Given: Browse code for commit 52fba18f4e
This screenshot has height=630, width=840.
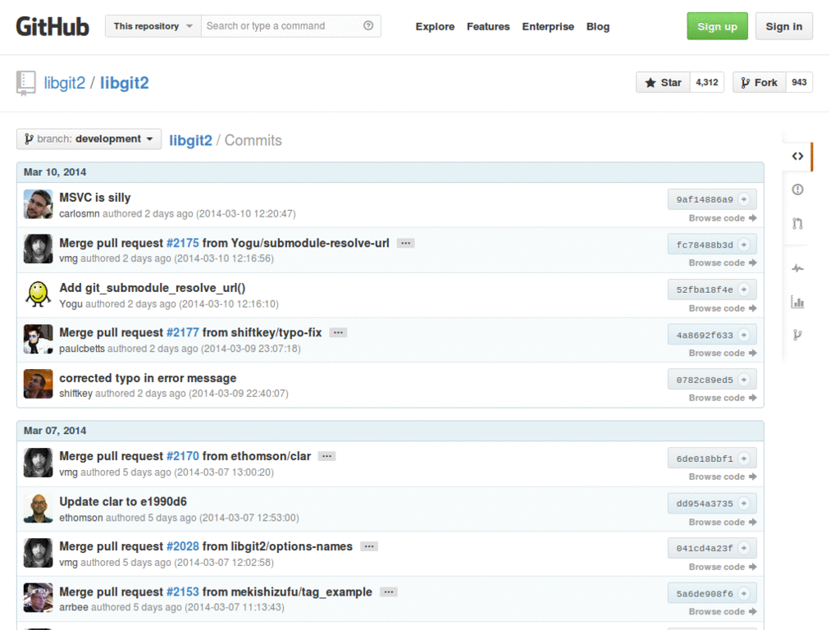Looking at the screenshot, I should coord(723,308).
